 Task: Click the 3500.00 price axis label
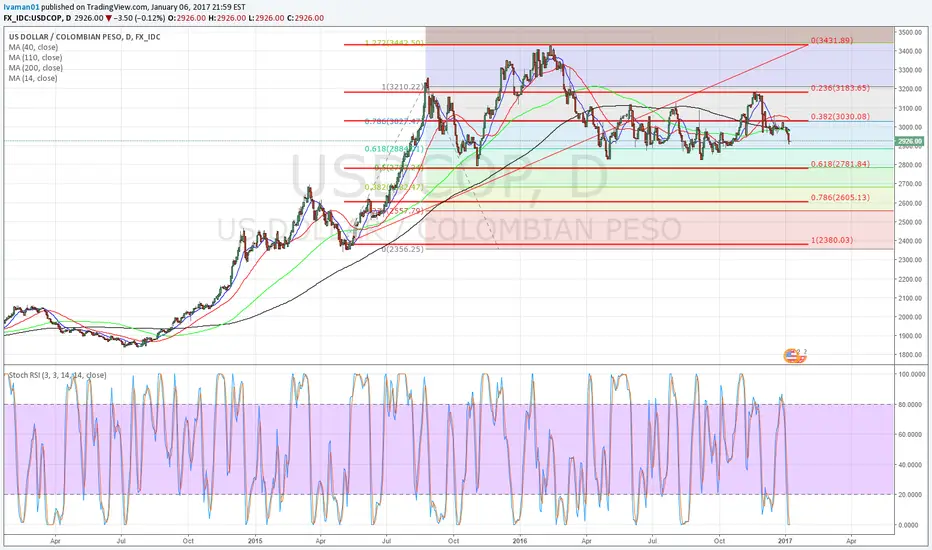tap(910, 32)
